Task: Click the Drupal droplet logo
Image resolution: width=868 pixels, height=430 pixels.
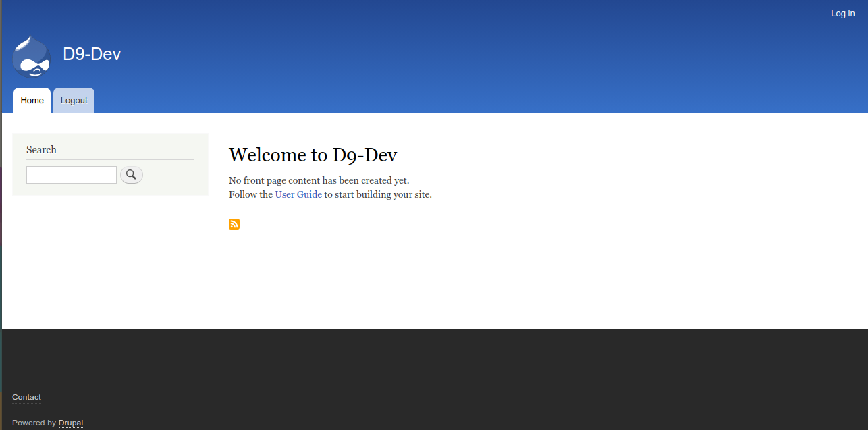Action: point(31,56)
